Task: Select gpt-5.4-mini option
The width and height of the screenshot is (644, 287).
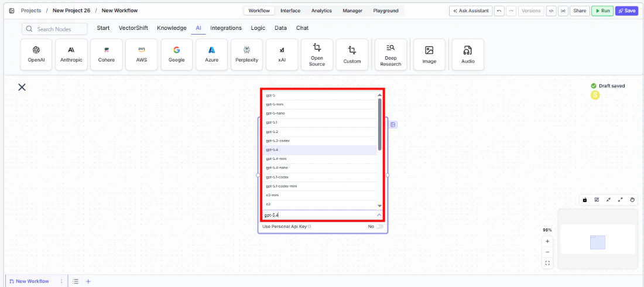Action: coord(320,159)
